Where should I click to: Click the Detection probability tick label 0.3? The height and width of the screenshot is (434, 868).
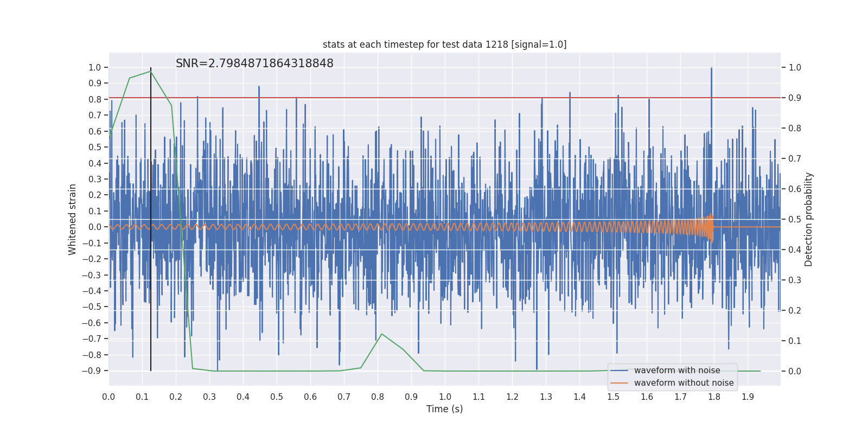[795, 280]
